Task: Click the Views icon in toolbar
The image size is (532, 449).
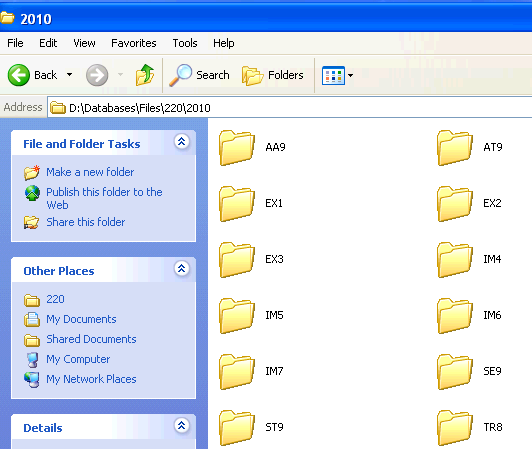Action: point(333,75)
